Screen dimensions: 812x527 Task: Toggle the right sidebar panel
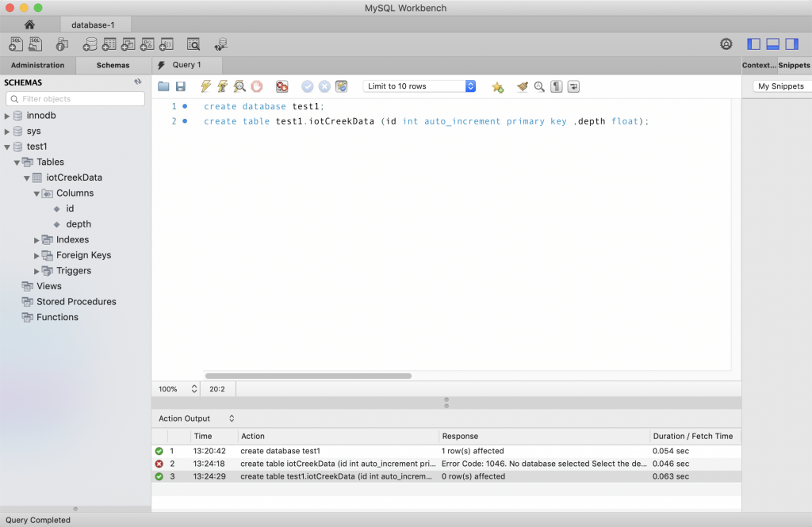click(x=792, y=44)
